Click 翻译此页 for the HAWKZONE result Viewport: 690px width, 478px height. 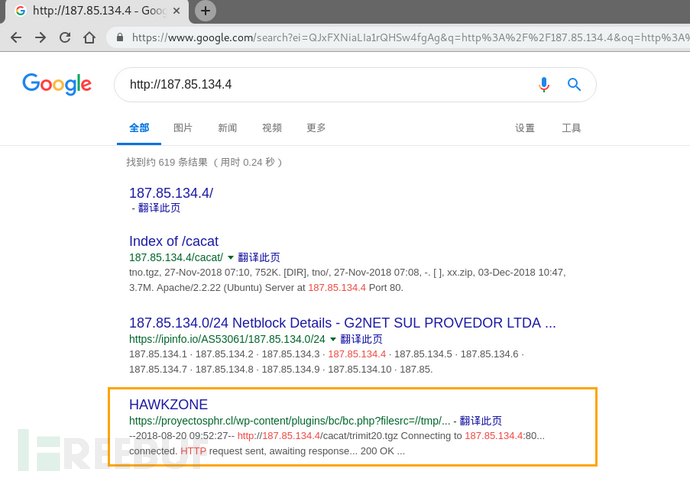tap(481, 421)
